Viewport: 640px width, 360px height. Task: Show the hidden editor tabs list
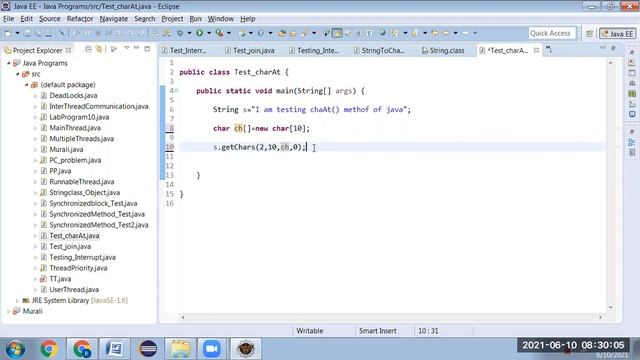tap(549, 50)
